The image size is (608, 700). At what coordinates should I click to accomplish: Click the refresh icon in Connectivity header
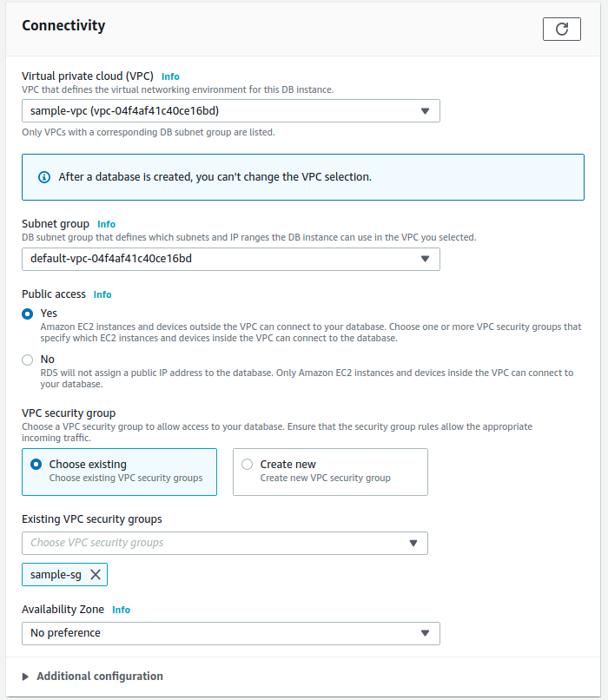tap(561, 29)
